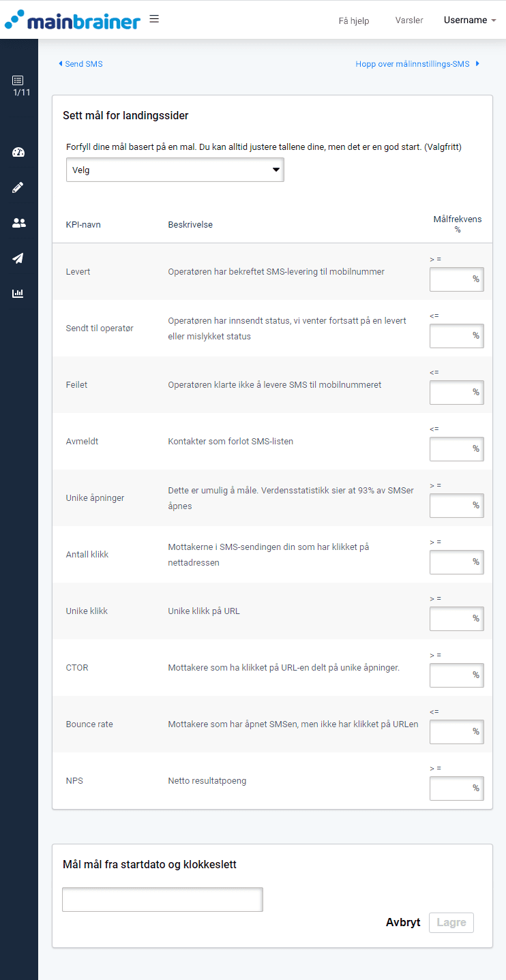Open the Username account dropdown
The height and width of the screenshot is (980, 506).
click(x=470, y=20)
